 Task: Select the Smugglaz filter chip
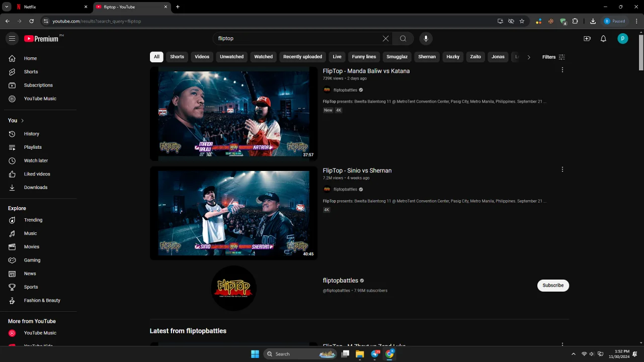coord(397,57)
